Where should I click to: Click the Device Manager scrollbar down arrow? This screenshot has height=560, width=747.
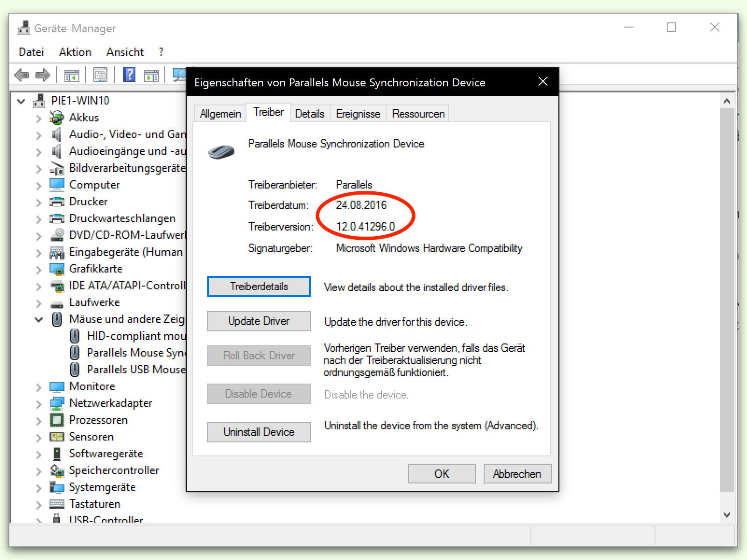pyautogui.click(x=726, y=515)
